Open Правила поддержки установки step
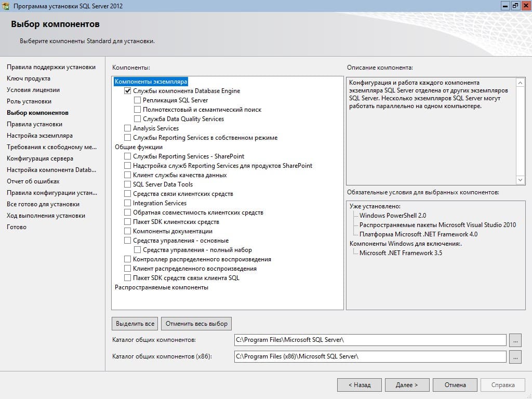532x399 pixels. tap(51, 67)
